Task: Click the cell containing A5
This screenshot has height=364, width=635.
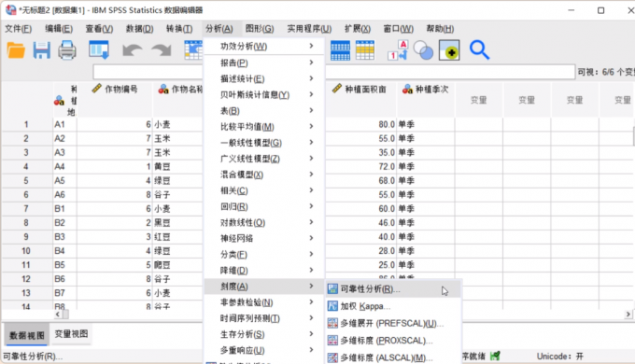Action: pos(64,180)
